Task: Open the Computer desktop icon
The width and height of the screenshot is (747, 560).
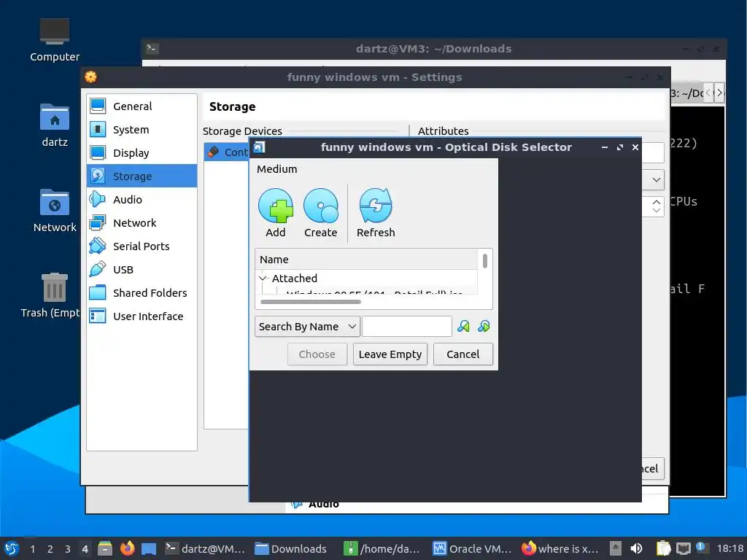Action: pos(54,39)
